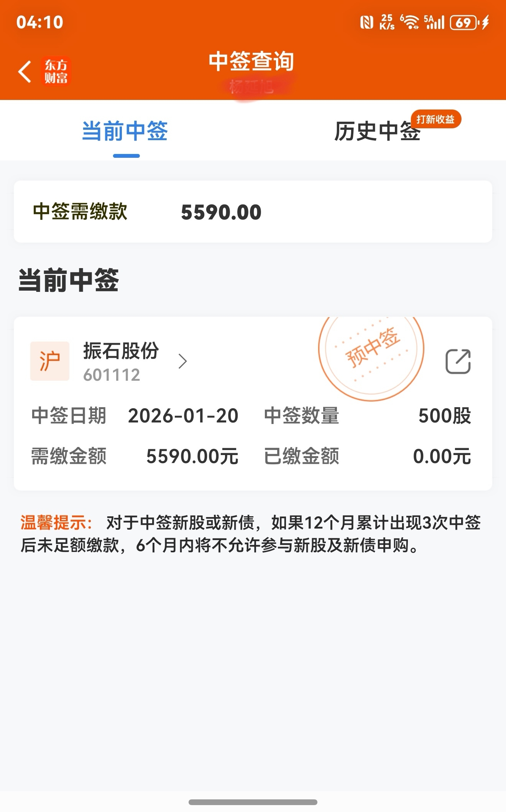Screen dimensions: 506x812
Task: Switch to the 当前中签 tab
Action: [x=125, y=131]
